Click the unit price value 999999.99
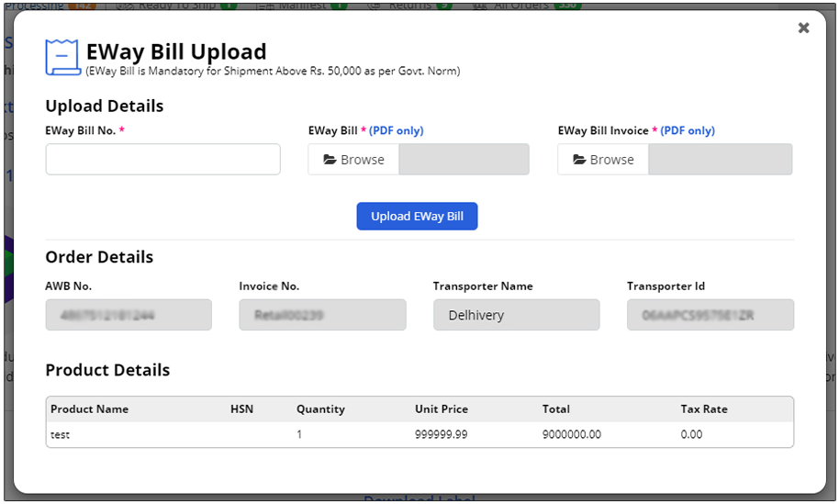Image resolution: width=839 pixels, height=504 pixels. click(442, 434)
